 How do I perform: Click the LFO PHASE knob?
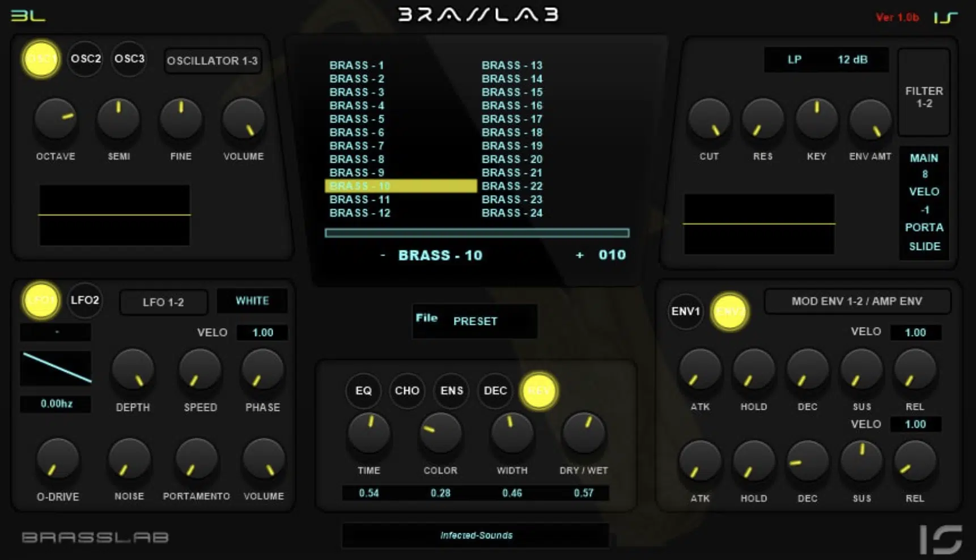pyautogui.click(x=262, y=370)
